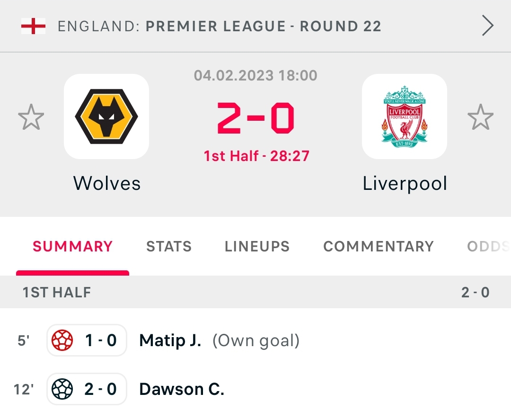Open the Lineups tab
This screenshot has height=420, width=511.
tap(257, 246)
